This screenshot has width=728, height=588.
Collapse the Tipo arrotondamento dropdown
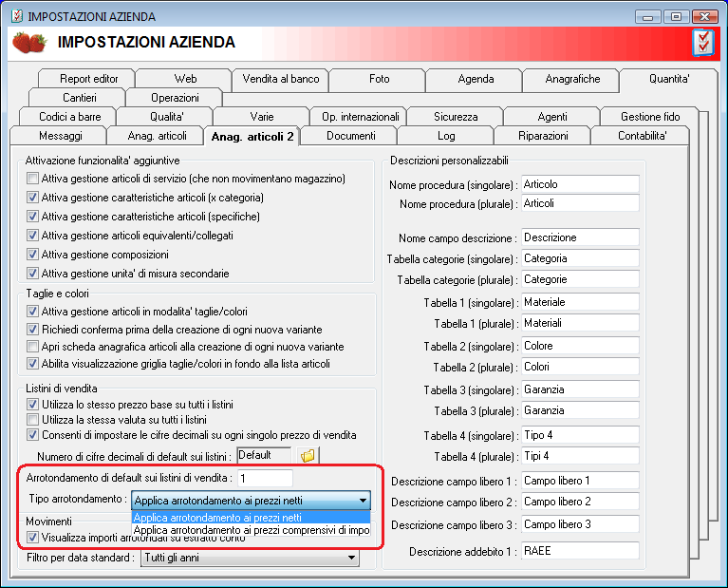pyautogui.click(x=364, y=501)
